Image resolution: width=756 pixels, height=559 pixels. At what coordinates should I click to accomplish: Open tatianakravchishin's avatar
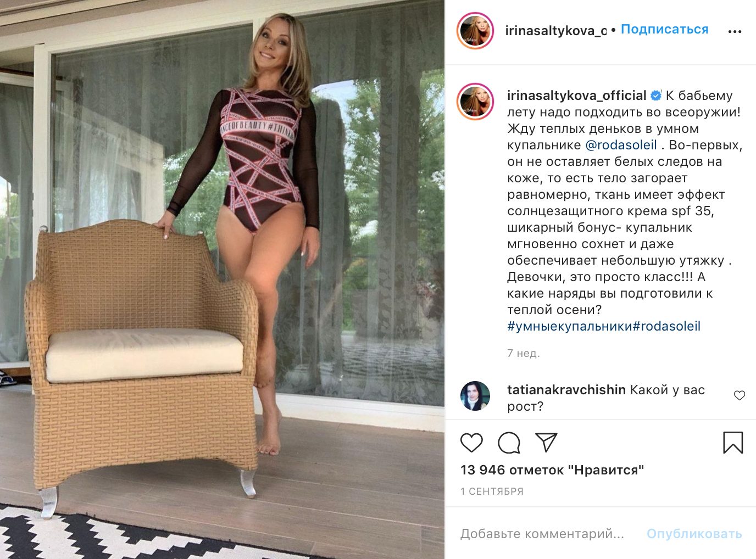click(x=475, y=396)
